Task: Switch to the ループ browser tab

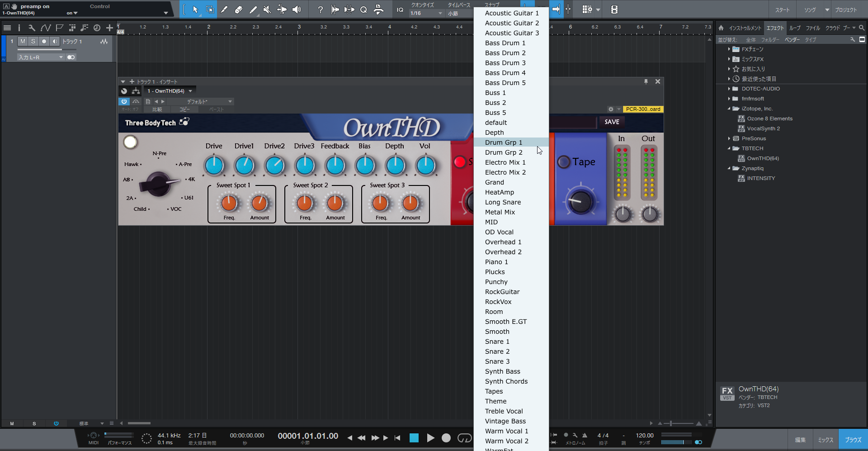Action: (795, 28)
